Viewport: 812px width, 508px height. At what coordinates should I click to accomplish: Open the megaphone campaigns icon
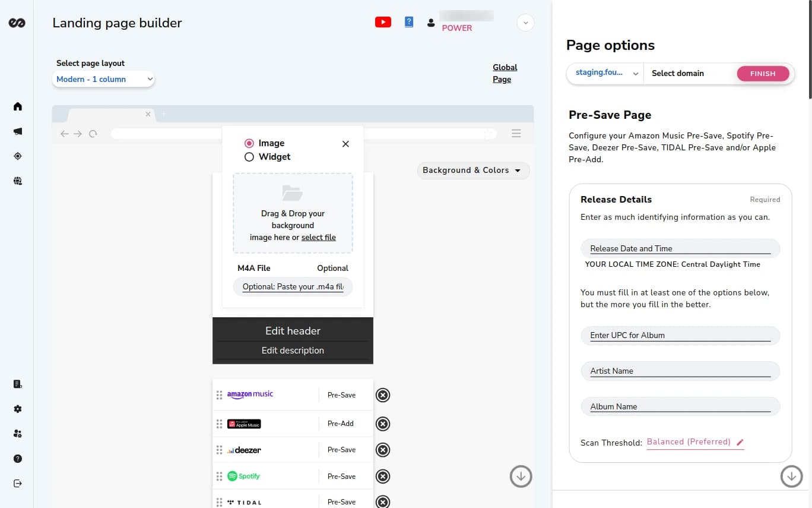(18, 131)
